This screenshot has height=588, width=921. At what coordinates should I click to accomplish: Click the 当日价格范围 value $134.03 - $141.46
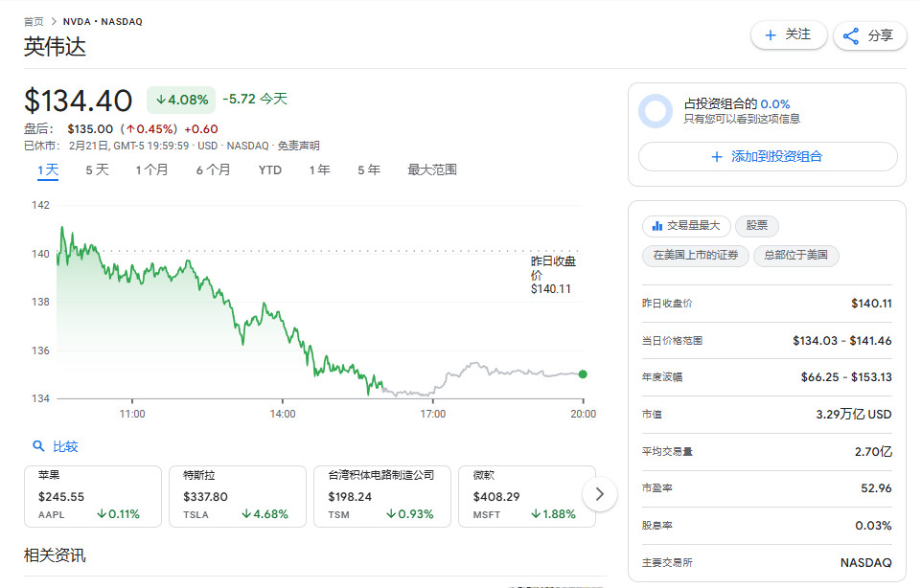click(841, 341)
